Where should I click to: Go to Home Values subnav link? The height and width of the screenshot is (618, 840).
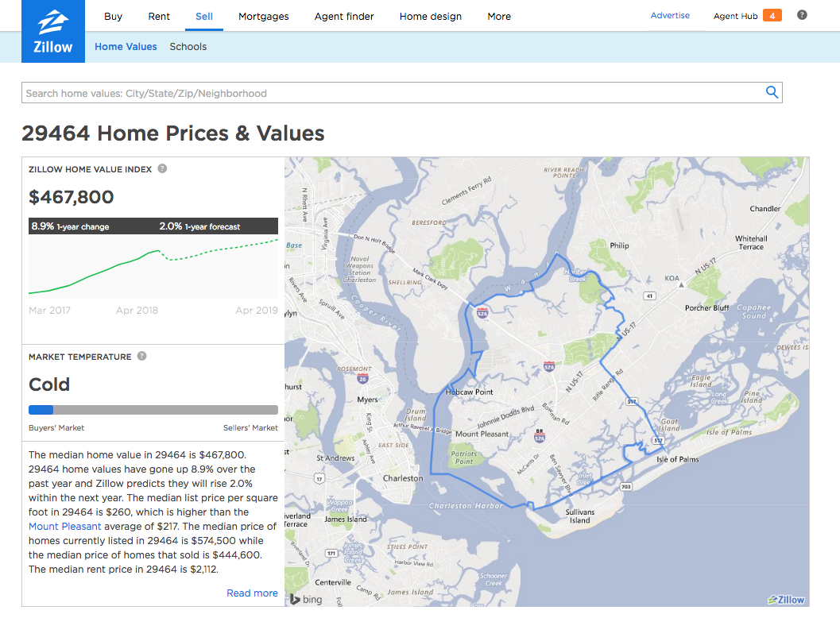[126, 47]
